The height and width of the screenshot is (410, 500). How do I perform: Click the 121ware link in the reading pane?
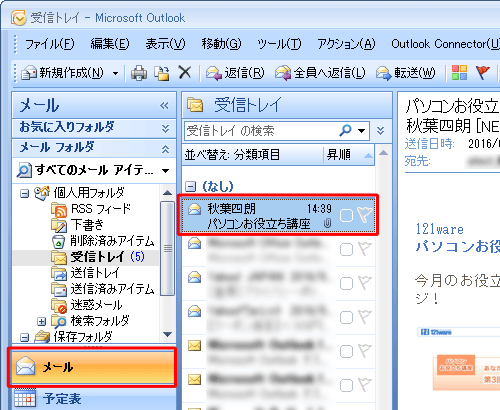click(x=440, y=229)
